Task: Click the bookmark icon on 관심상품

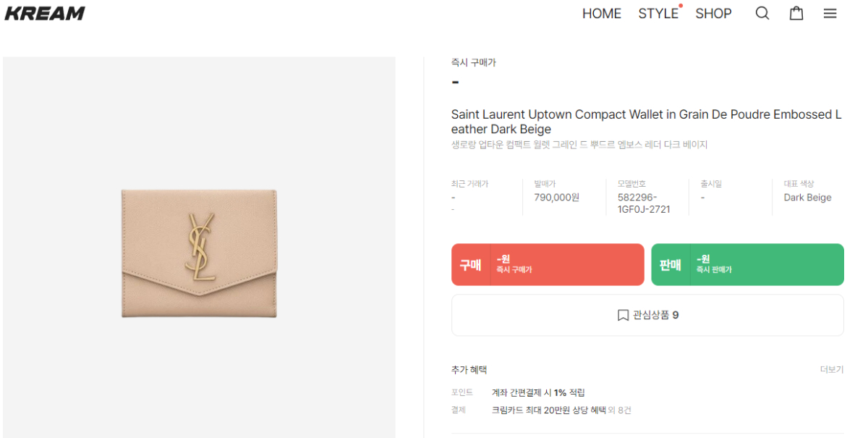Action: pyautogui.click(x=623, y=315)
